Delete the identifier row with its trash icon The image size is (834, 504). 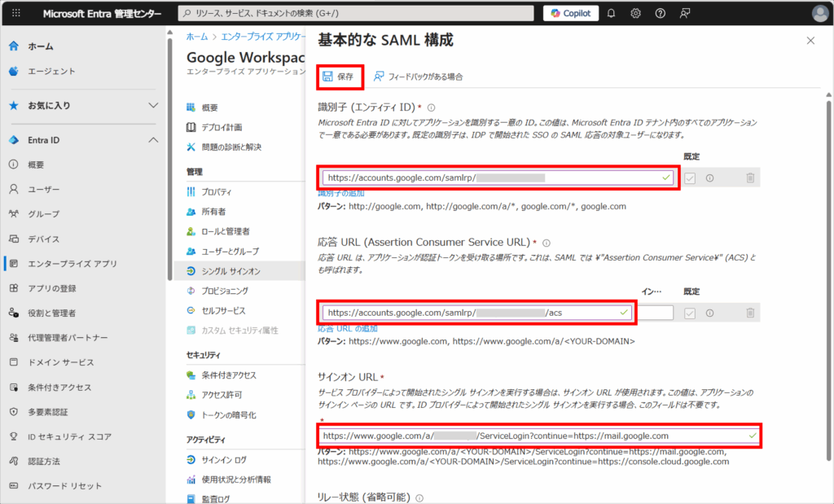click(x=750, y=178)
